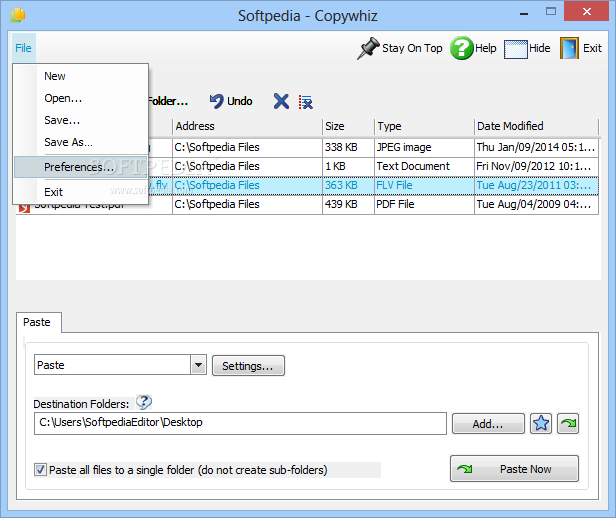Click the destination folders help bubble icon

click(144, 402)
